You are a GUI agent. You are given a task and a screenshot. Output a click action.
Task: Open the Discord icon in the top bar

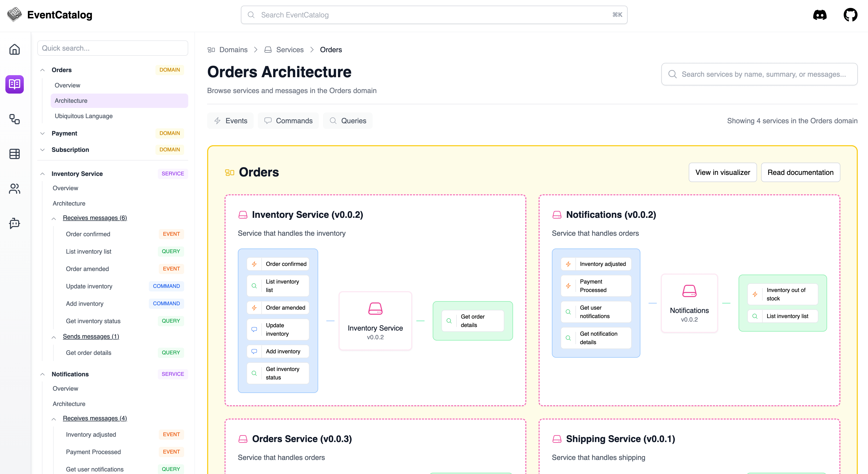820,15
